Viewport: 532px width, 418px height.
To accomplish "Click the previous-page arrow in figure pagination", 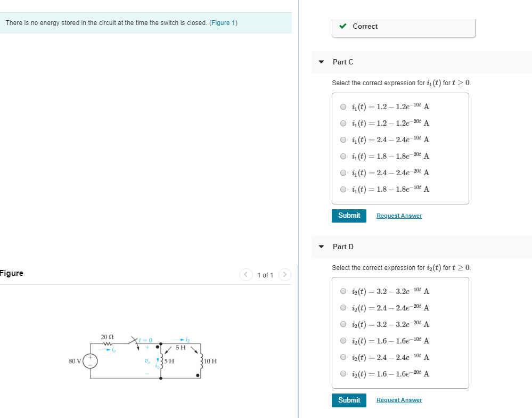I will [x=245, y=275].
